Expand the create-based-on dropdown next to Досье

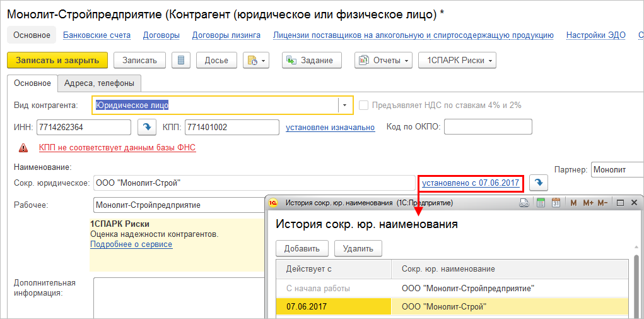coord(257,61)
